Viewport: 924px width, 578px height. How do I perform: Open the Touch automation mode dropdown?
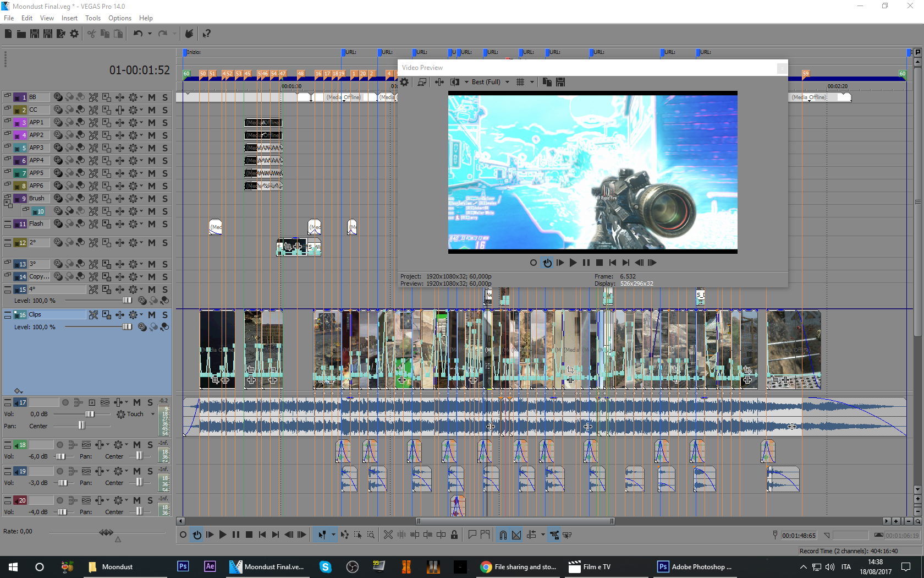[x=152, y=414]
